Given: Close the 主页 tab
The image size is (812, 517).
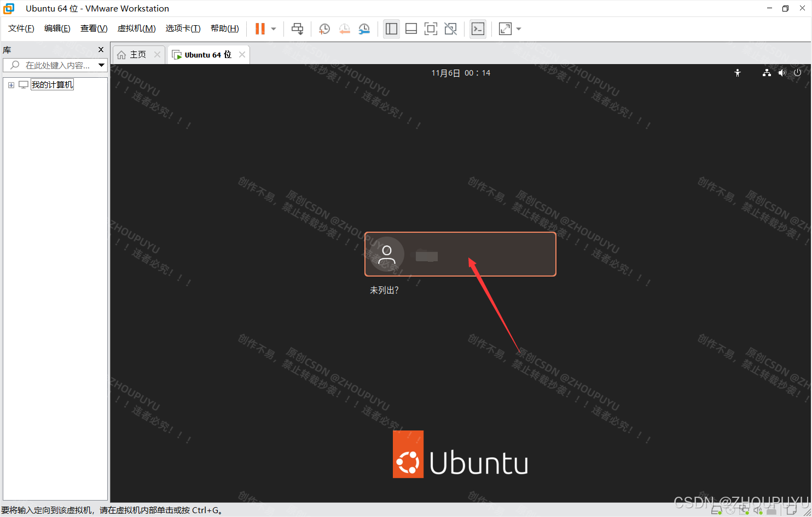Looking at the screenshot, I should [x=157, y=54].
